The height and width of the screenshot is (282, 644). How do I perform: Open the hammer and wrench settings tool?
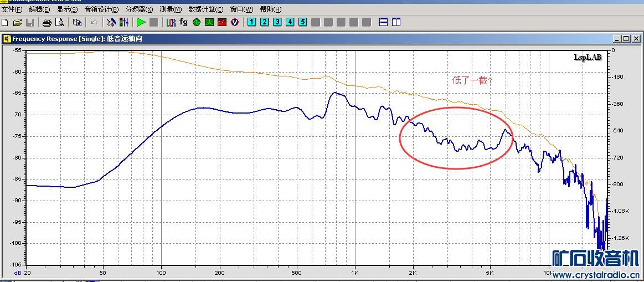click(x=111, y=22)
